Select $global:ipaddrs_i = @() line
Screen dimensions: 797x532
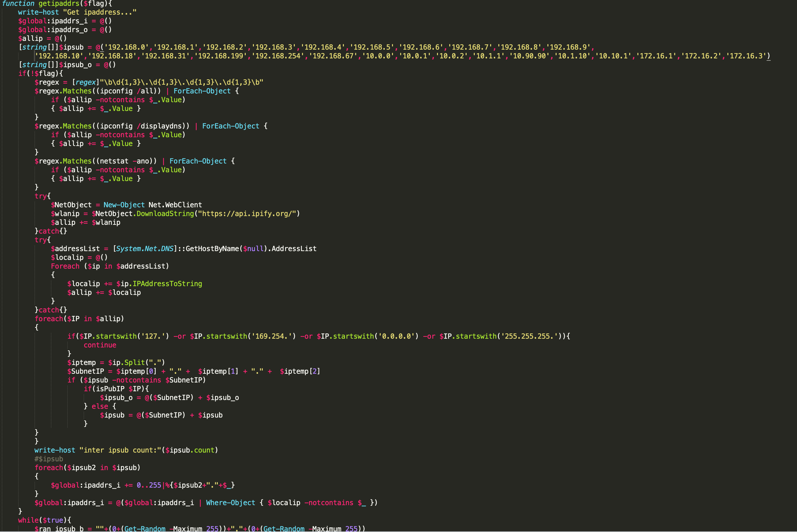click(65, 21)
